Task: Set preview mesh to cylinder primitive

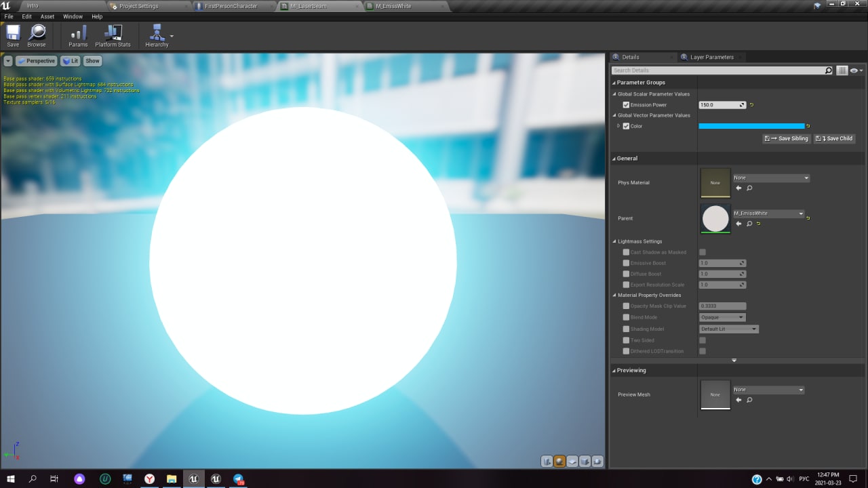Action: [547, 462]
